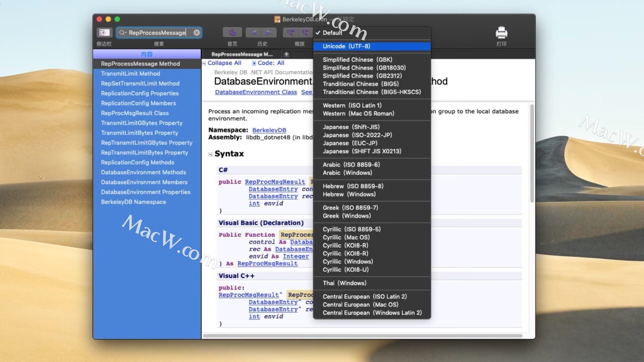This screenshot has width=644, height=362.
Task: Pick Japanese (ISO-2022-JP) encoding
Action: point(372,135)
